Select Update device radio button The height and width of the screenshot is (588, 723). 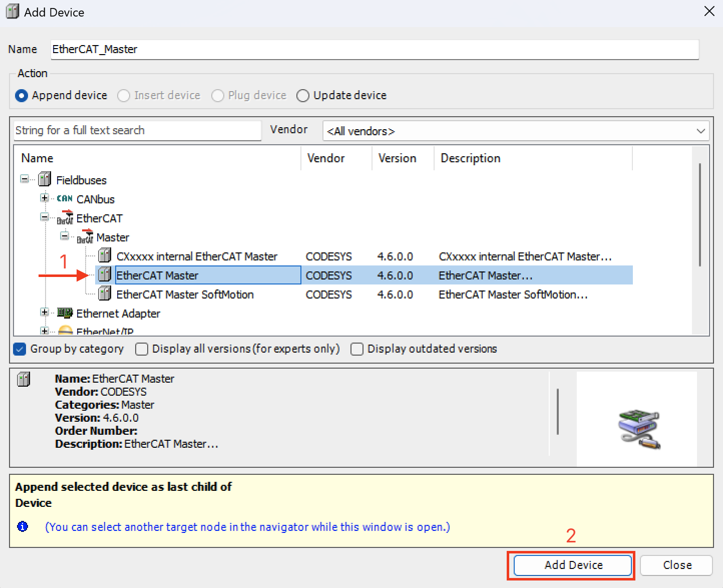click(303, 96)
